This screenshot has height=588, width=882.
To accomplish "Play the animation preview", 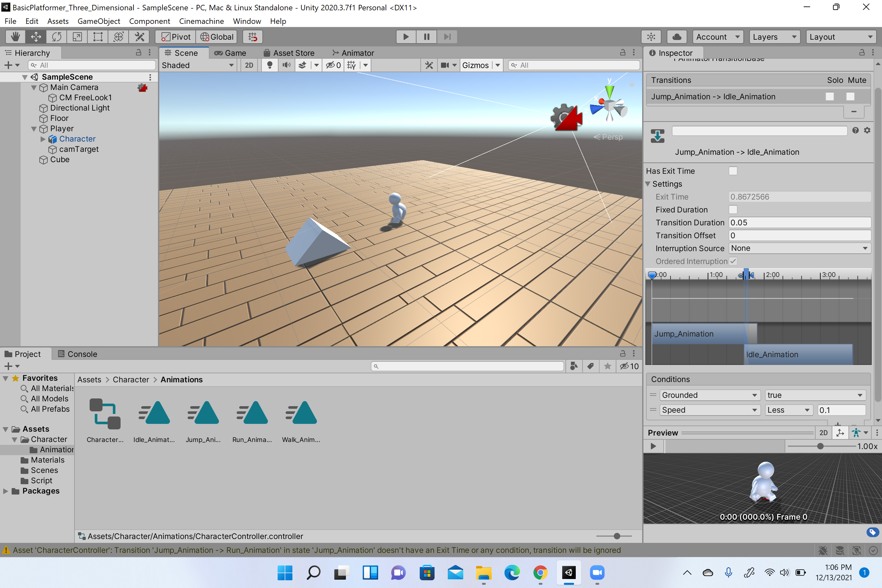I will pos(653,446).
